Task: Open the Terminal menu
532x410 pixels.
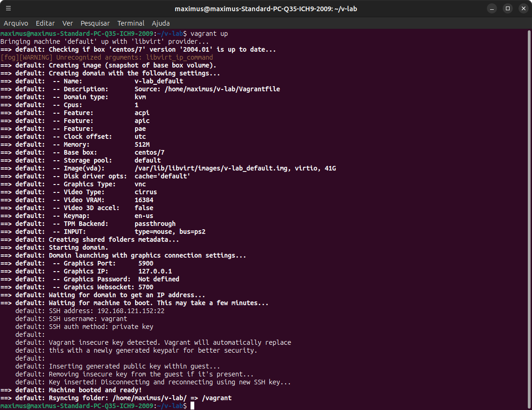Action: pos(130,23)
